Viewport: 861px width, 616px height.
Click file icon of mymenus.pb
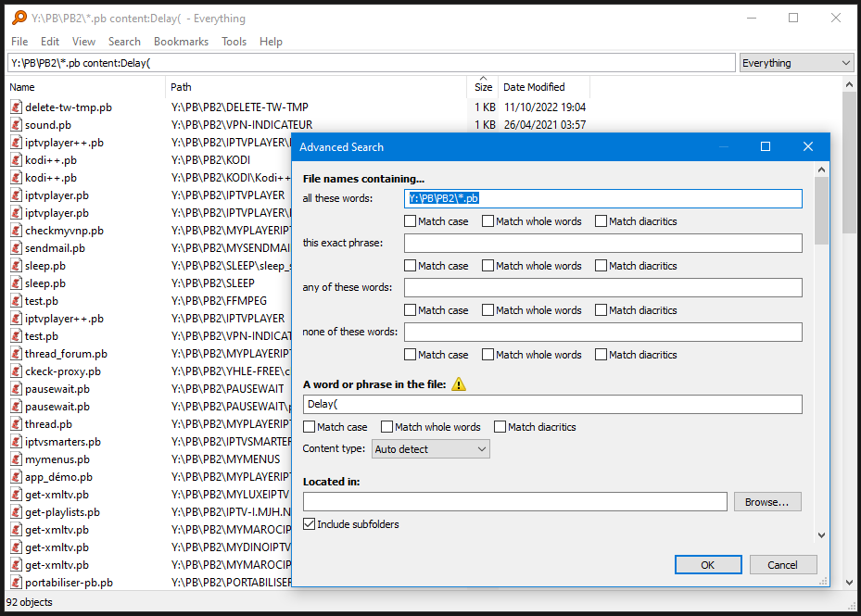17,459
